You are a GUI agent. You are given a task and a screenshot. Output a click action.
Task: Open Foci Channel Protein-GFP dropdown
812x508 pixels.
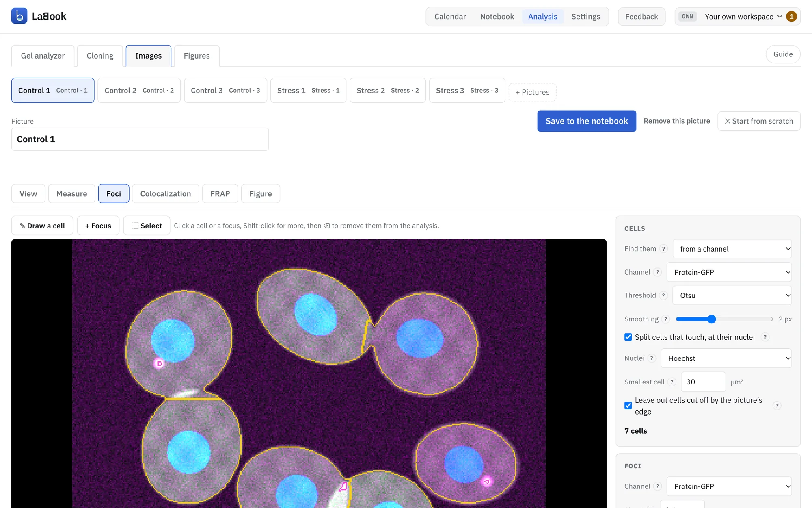point(729,486)
